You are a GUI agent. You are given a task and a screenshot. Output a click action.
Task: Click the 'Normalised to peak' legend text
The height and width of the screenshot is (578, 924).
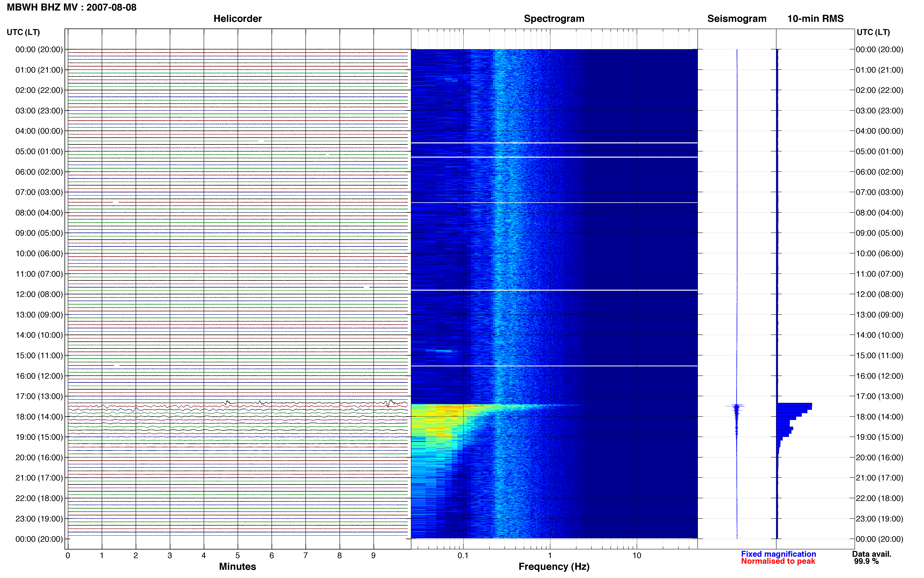click(778, 561)
